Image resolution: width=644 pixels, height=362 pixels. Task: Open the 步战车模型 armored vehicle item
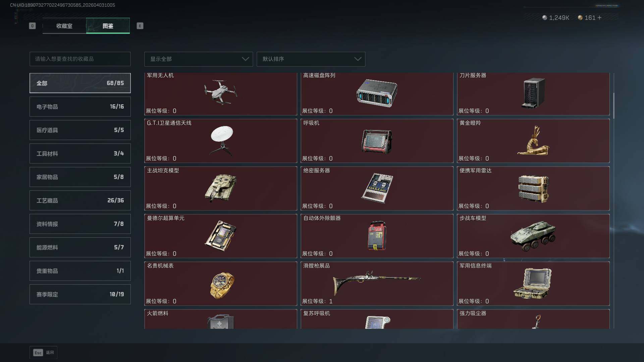[533, 236]
